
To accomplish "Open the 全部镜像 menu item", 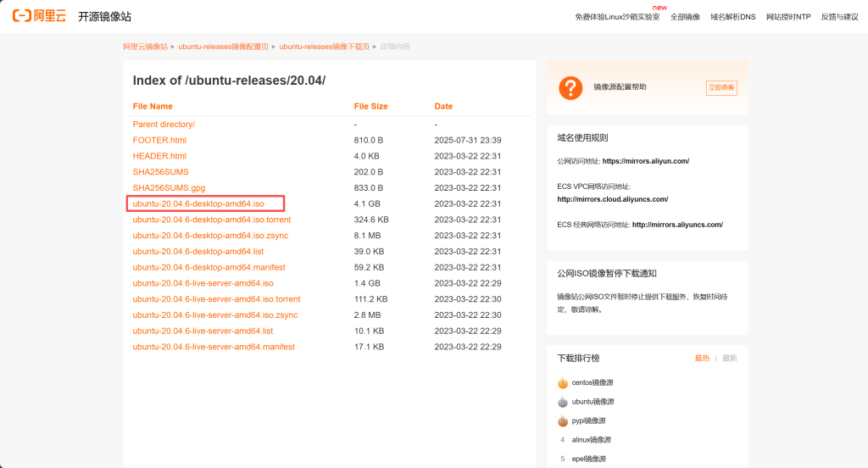I will click(685, 17).
